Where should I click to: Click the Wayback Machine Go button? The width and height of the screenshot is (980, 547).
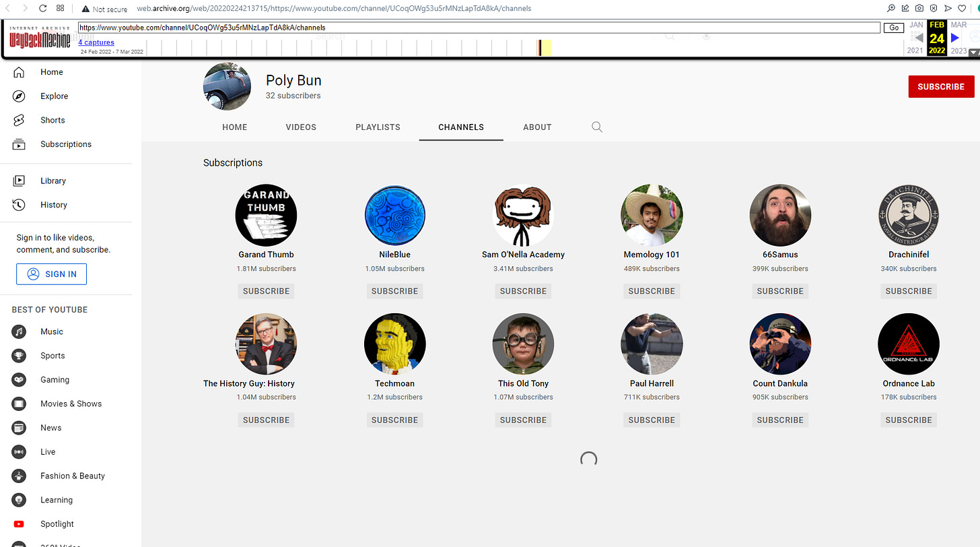coord(894,28)
